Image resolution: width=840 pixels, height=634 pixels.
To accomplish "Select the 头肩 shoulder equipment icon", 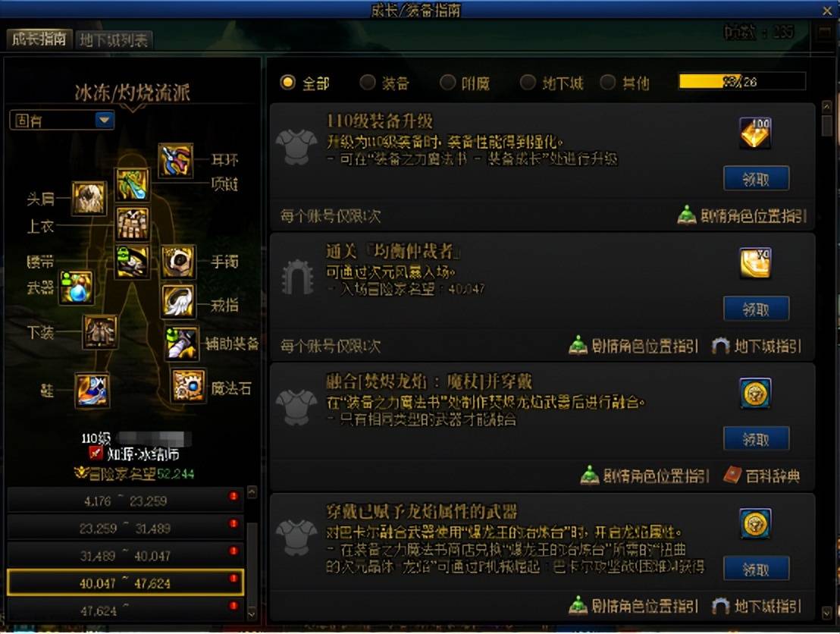I will tap(89, 198).
